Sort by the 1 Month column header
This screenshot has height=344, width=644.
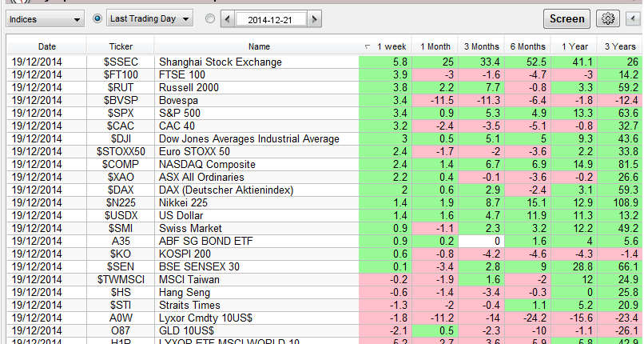click(435, 46)
